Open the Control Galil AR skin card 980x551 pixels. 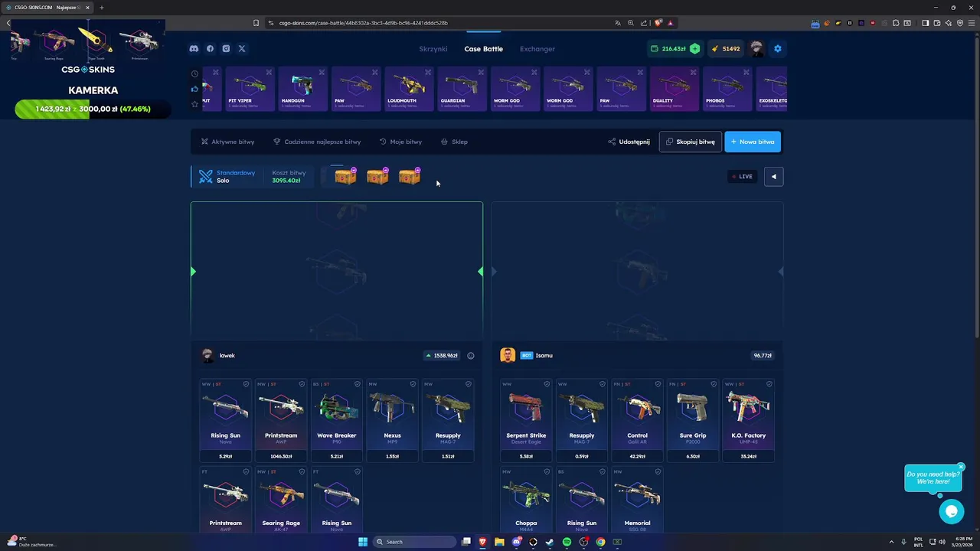(x=637, y=420)
